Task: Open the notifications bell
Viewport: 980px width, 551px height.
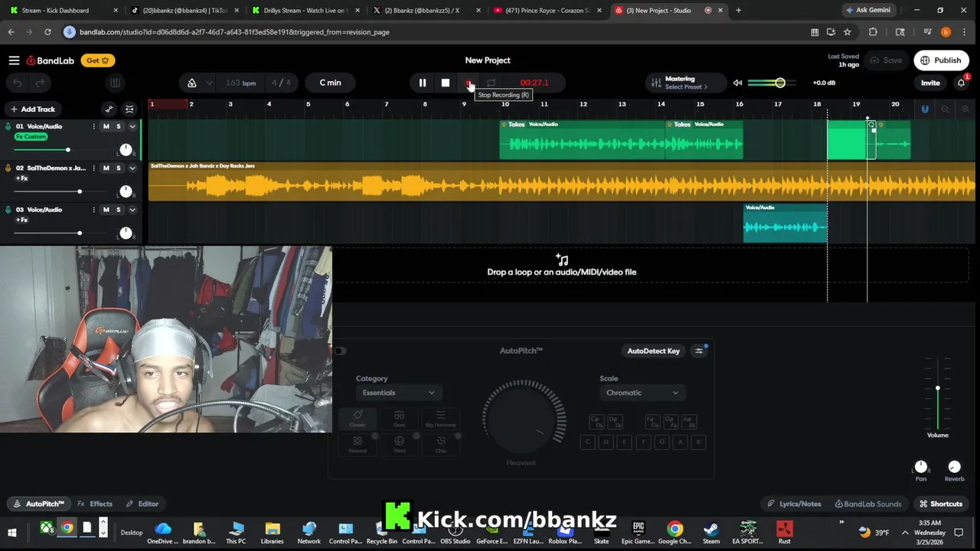Action: click(x=961, y=83)
